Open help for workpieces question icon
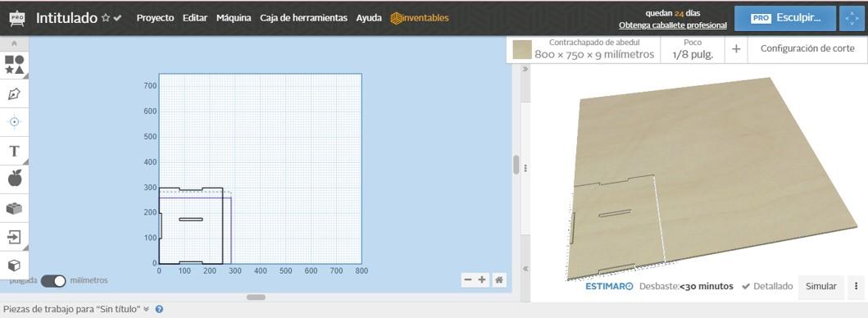The image size is (868, 318). tap(159, 309)
